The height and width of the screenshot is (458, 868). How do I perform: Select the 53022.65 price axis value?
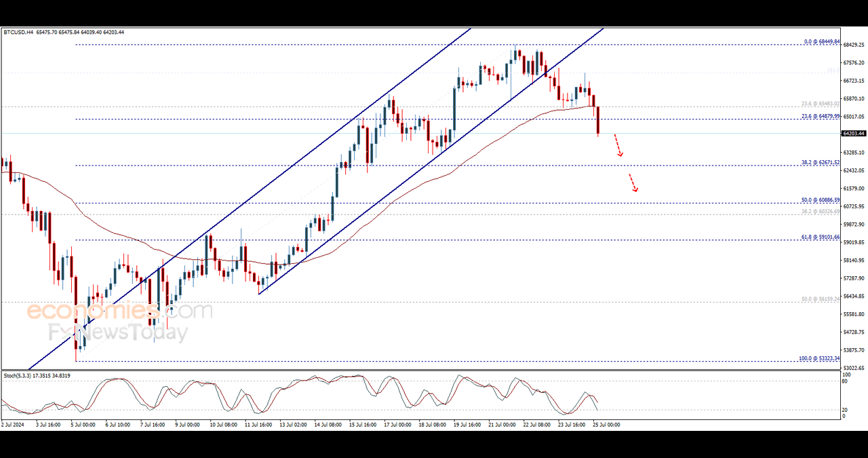tap(854, 368)
